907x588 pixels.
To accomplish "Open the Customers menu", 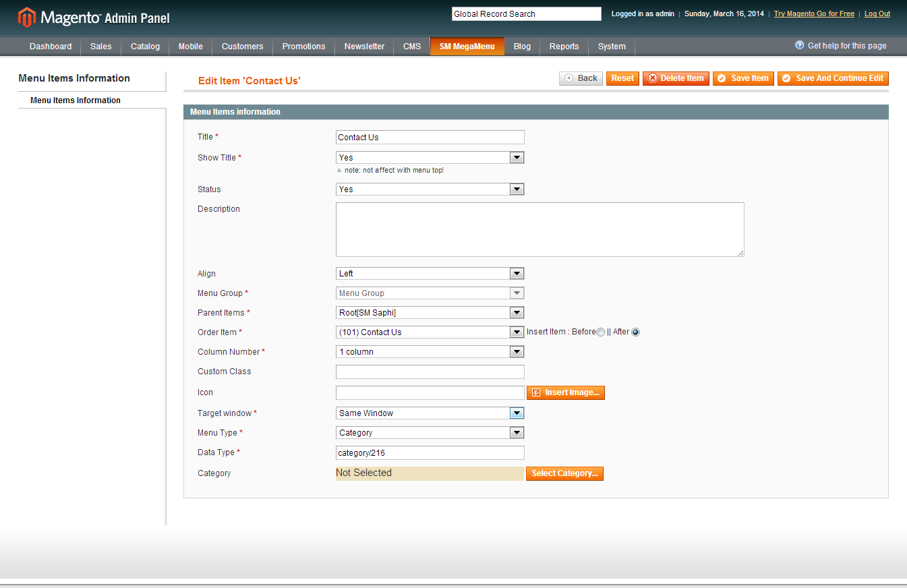I will pyautogui.click(x=243, y=47).
